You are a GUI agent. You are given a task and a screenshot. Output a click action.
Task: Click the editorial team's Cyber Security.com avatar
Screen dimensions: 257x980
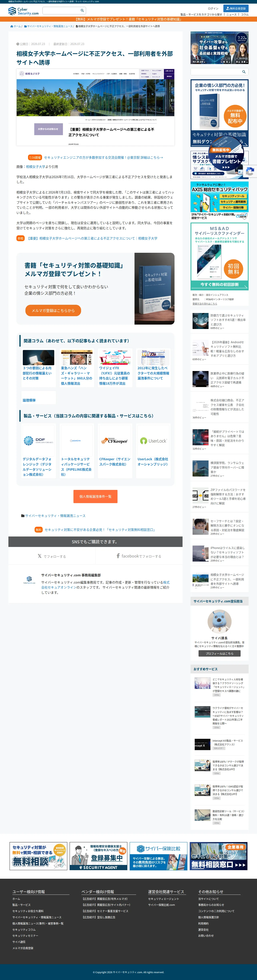(29, 580)
